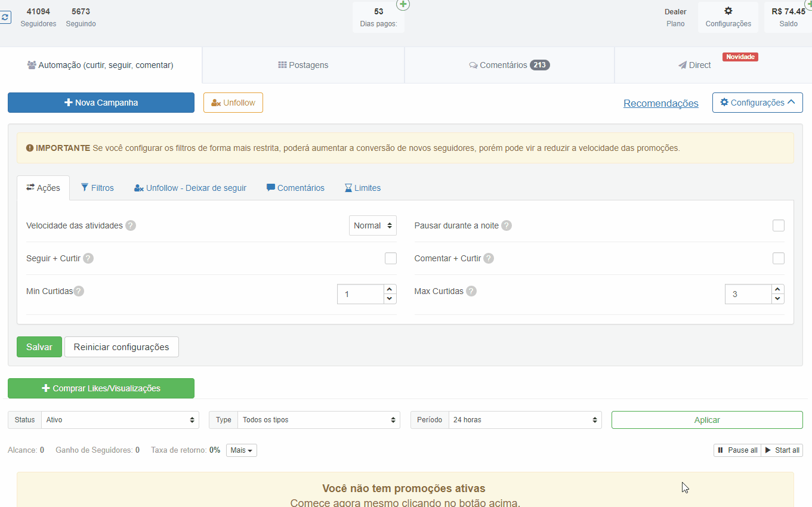Screen dimensions: 812x507
Task: Click Start all button
Action: click(782, 450)
